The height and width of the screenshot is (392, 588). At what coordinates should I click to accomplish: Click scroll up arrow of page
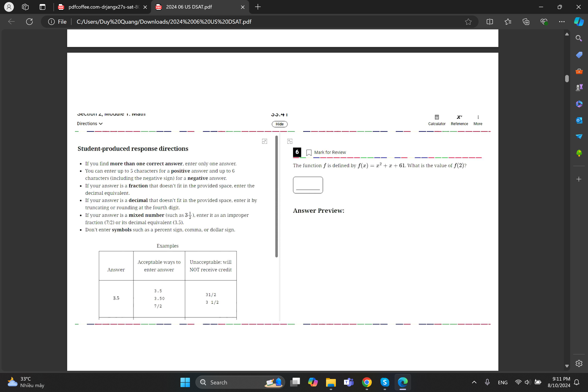(567, 34)
